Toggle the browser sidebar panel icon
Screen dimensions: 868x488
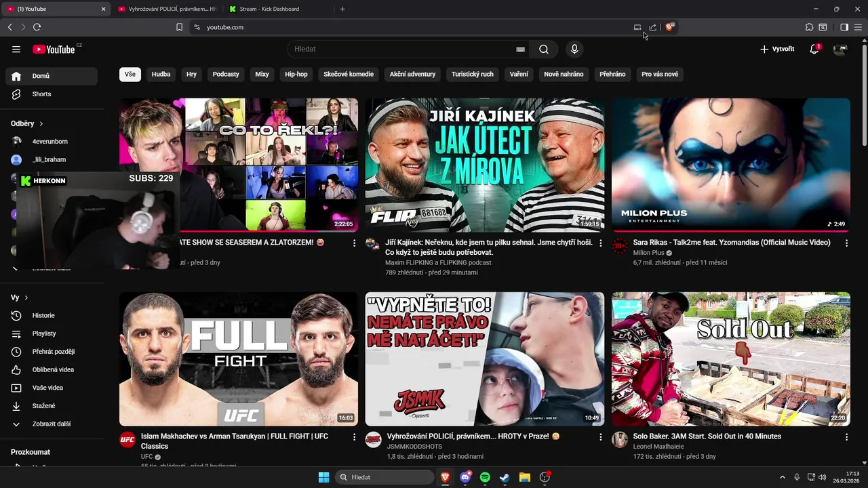tap(844, 27)
